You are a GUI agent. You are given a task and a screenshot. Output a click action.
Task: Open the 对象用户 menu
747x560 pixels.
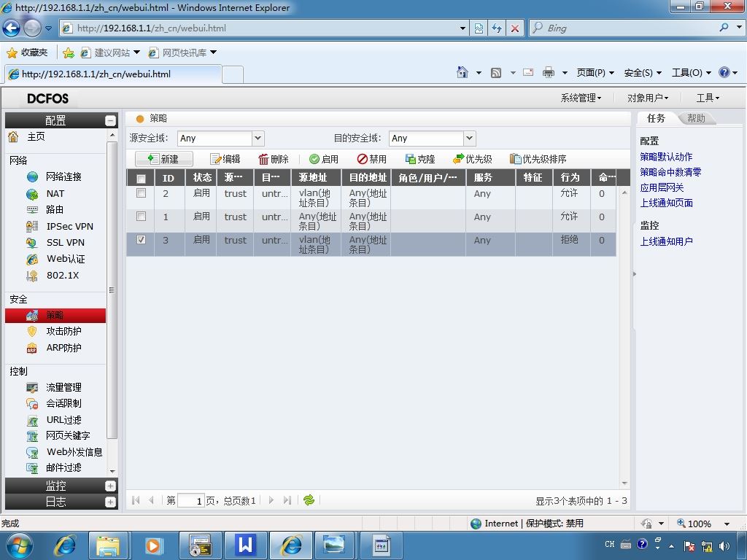[648, 98]
